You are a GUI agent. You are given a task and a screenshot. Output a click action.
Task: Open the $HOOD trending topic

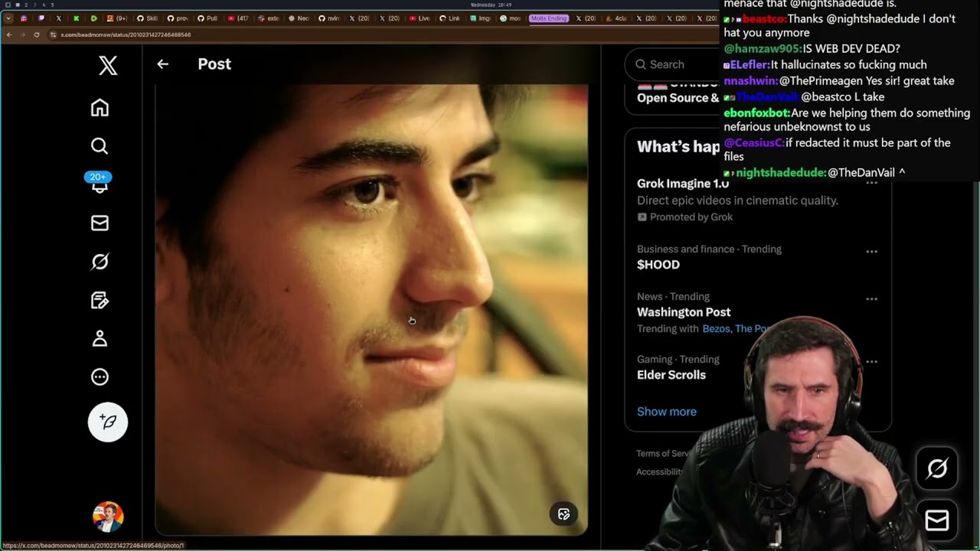tap(658, 265)
